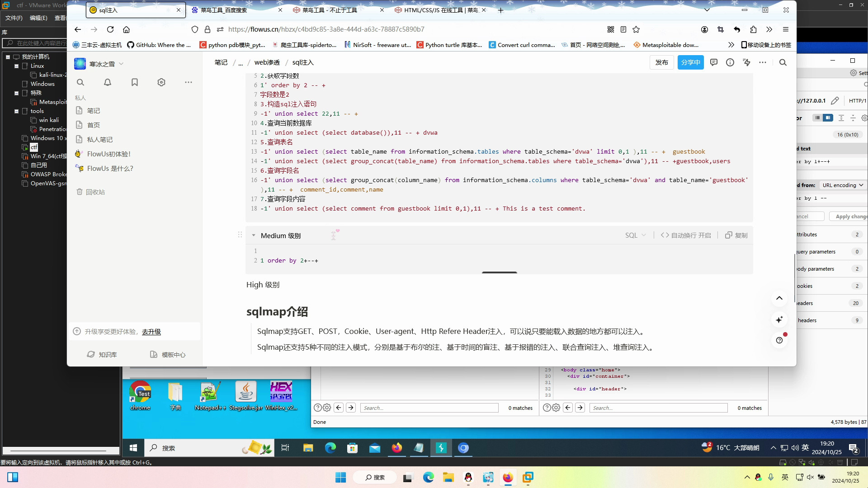This screenshot has width=868, height=488.
Task: Open the Firefox application menu
Action: 786,29
